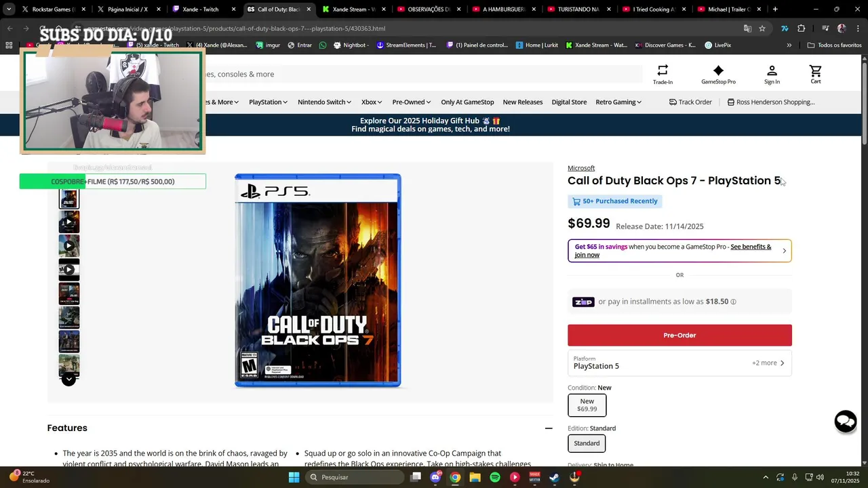Show more bookmarks with the chevron
868x488 pixels.
pos(789,45)
